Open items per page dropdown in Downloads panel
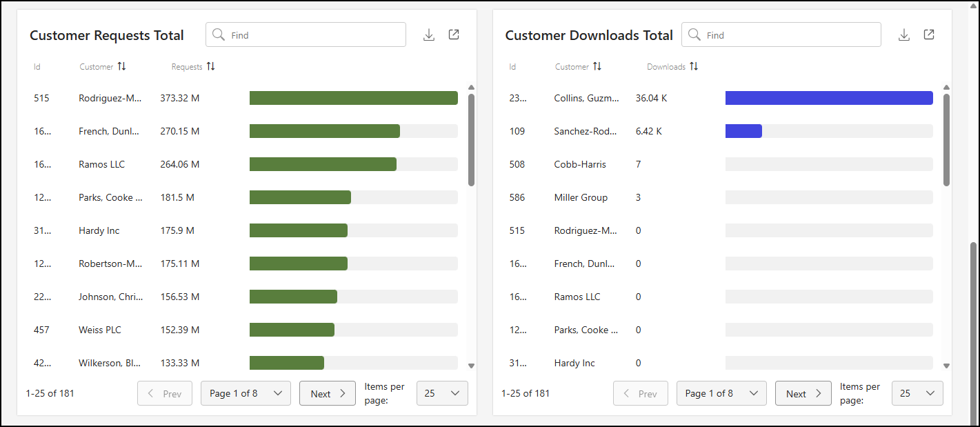 pyautogui.click(x=917, y=393)
